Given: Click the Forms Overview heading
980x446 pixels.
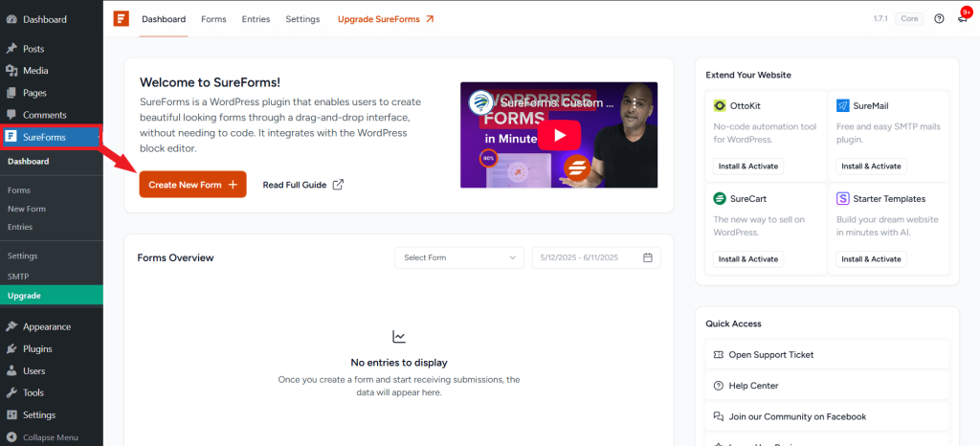Looking at the screenshot, I should click(176, 257).
